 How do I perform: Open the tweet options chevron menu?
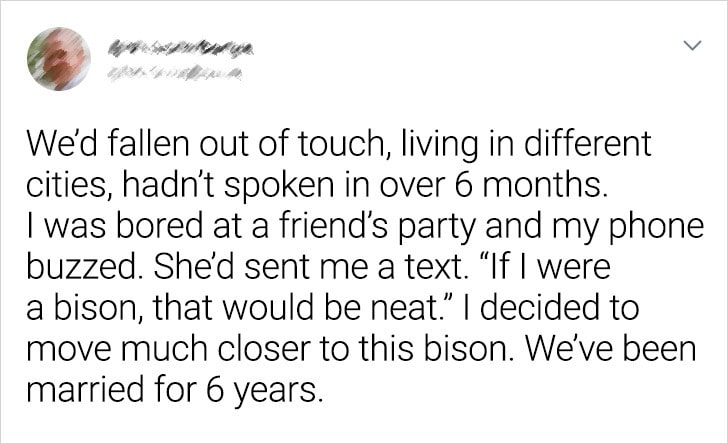692,46
